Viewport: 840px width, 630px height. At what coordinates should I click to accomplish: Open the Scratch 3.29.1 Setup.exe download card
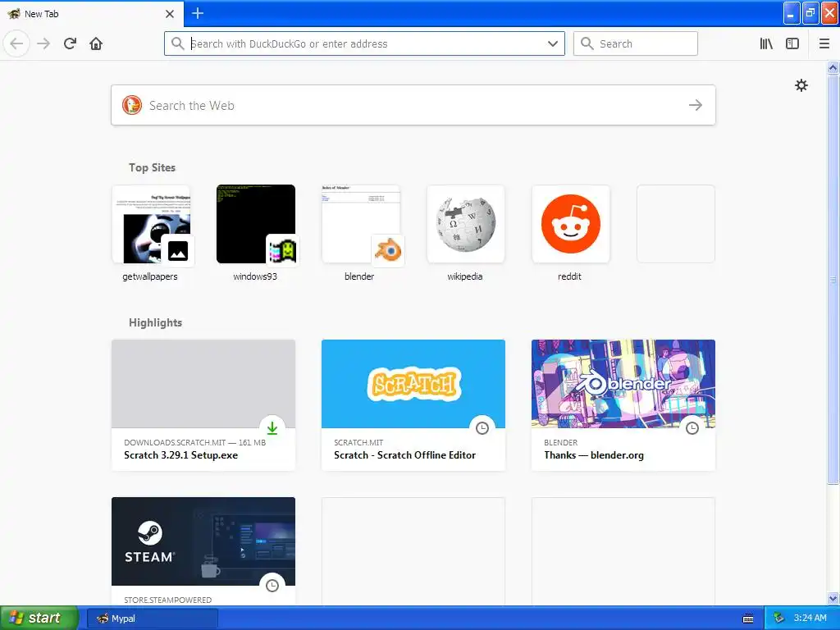tap(203, 405)
